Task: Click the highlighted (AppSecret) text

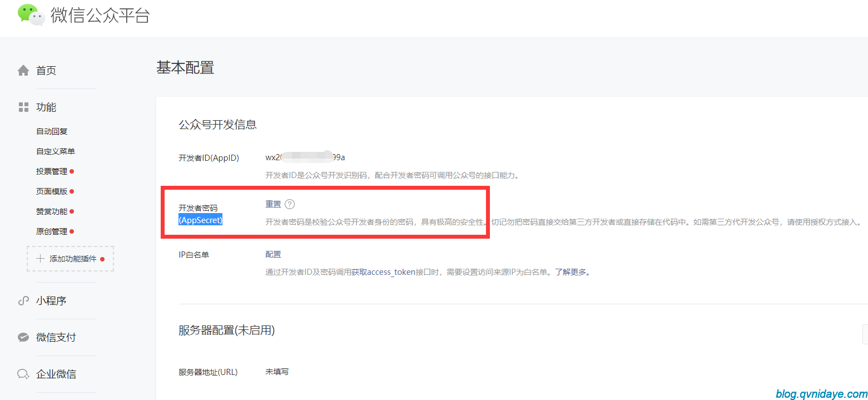Action: point(200,220)
